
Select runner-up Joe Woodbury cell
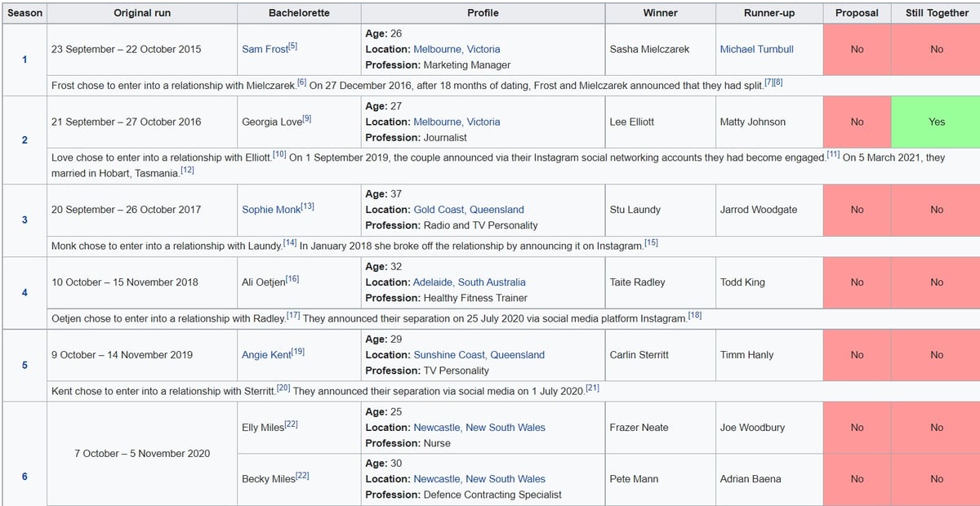click(x=769, y=428)
